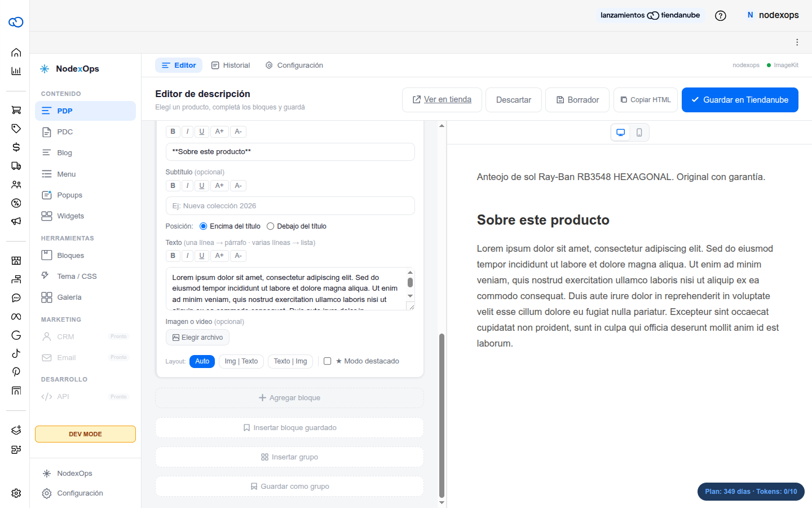Open the chat bubble icon in rail
The image size is (812, 508).
[x=16, y=298]
